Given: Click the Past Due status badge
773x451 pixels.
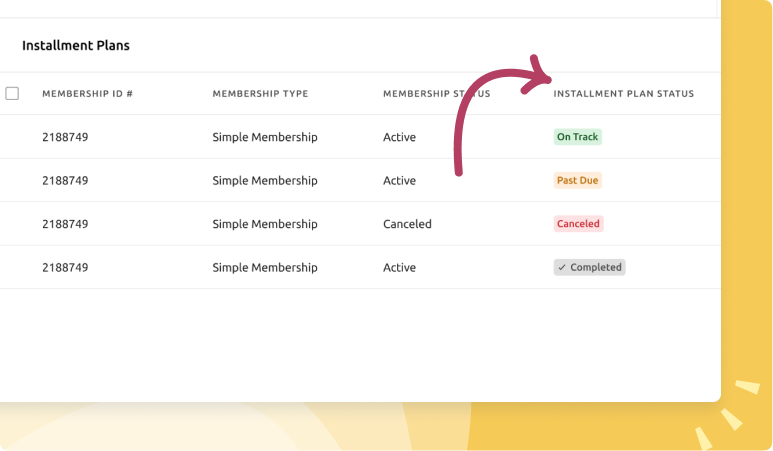Looking at the screenshot, I should click(577, 181).
